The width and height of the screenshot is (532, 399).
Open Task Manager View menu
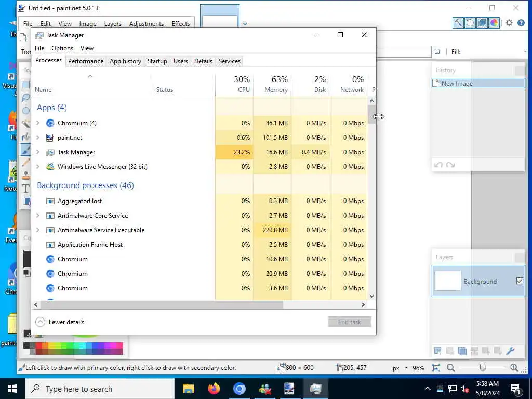(x=87, y=48)
